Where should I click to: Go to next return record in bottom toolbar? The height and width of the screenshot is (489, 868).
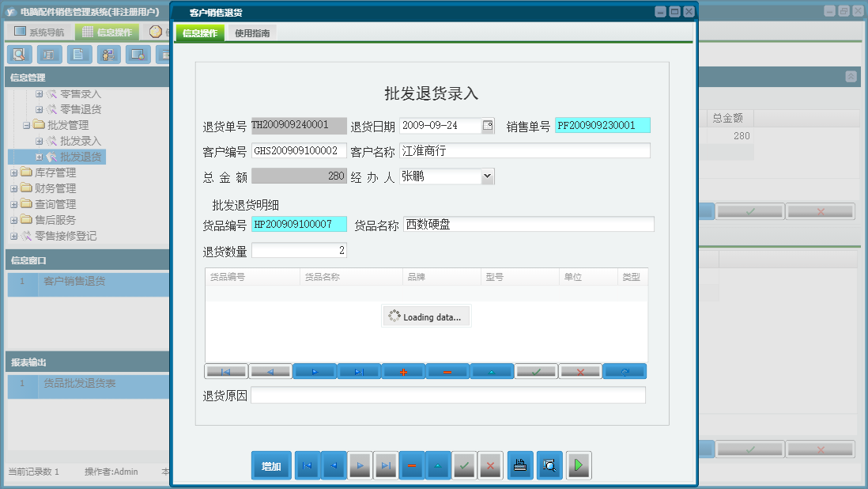(360, 466)
